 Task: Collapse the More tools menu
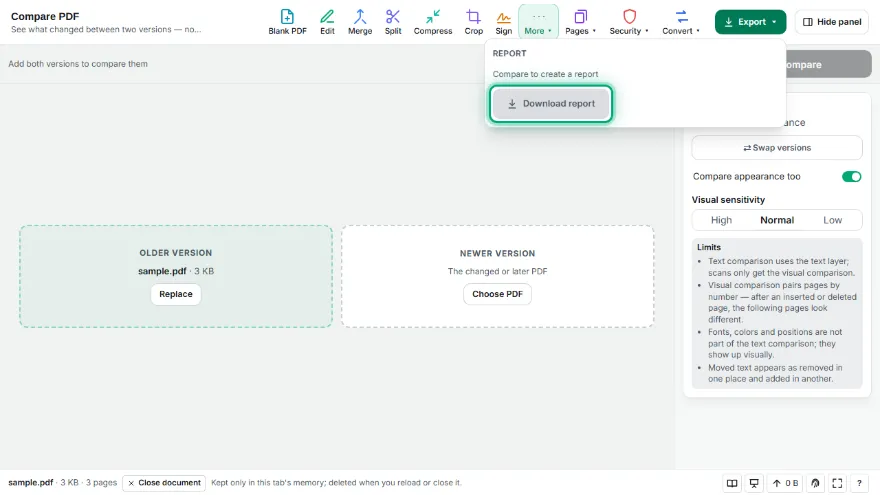tap(538, 22)
